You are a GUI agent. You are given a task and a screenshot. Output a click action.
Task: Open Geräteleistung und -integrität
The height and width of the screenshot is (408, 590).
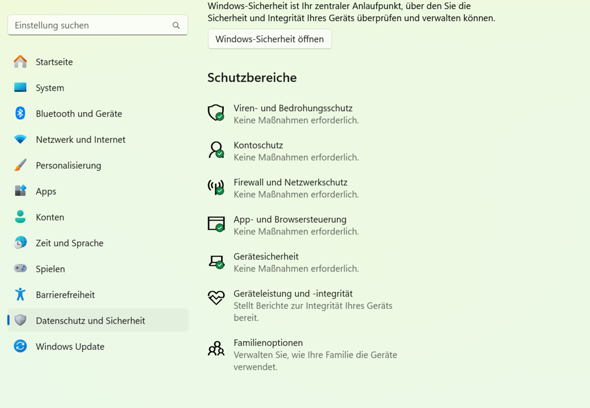click(x=293, y=294)
